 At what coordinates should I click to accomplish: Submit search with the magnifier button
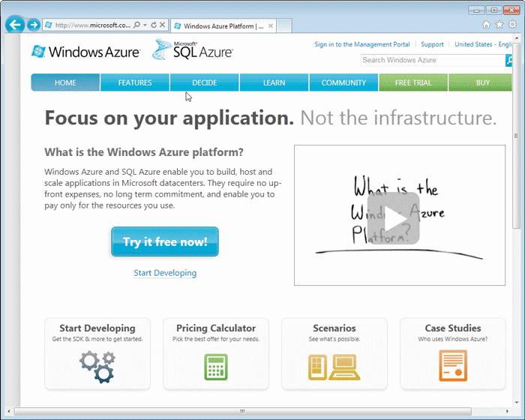509,60
